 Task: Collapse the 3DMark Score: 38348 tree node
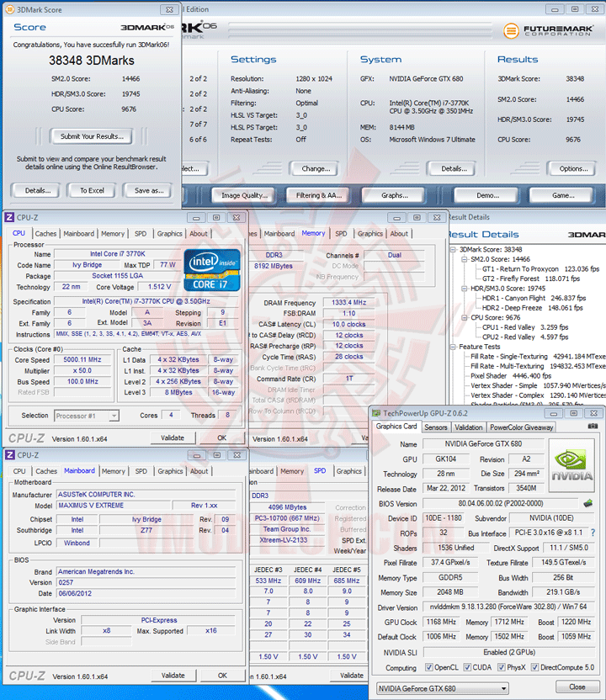(x=454, y=250)
